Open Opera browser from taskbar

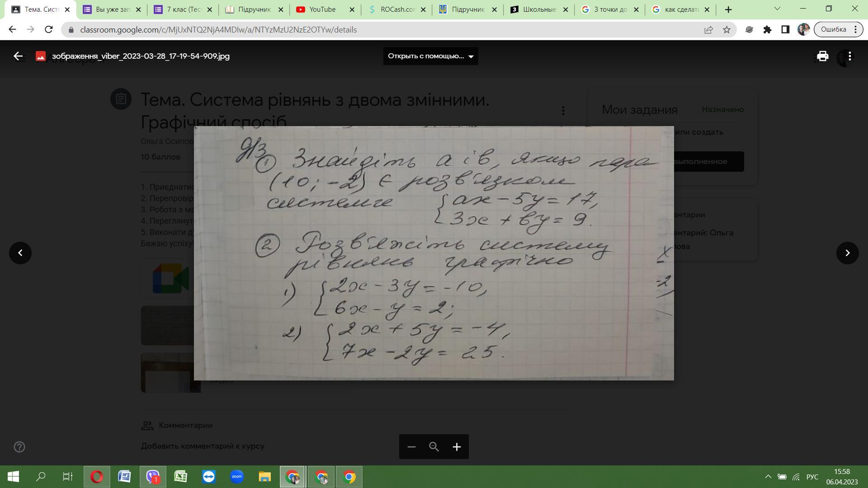tap(97, 477)
